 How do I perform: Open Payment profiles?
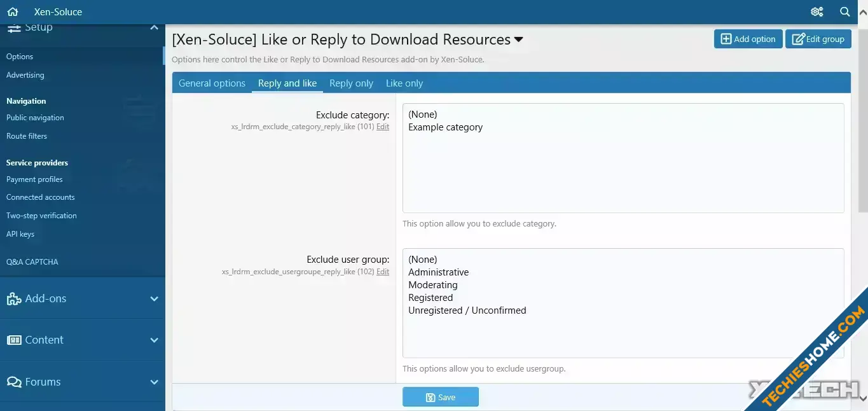[34, 179]
